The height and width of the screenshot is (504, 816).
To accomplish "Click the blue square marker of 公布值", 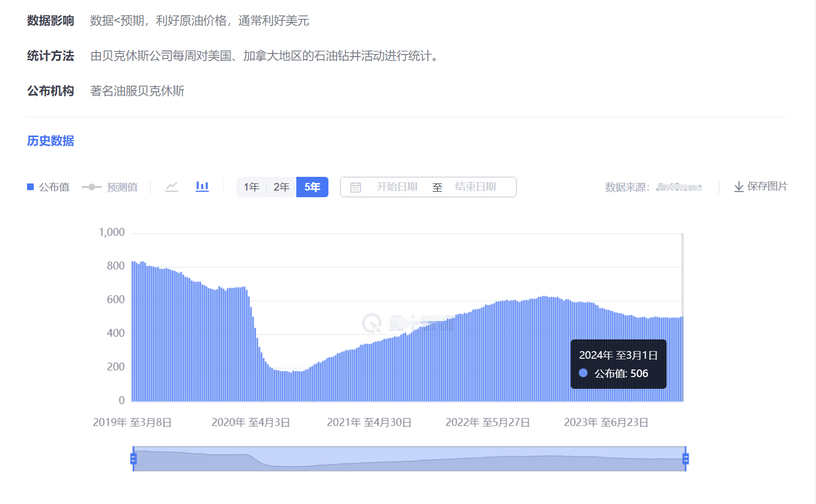I will [x=30, y=187].
